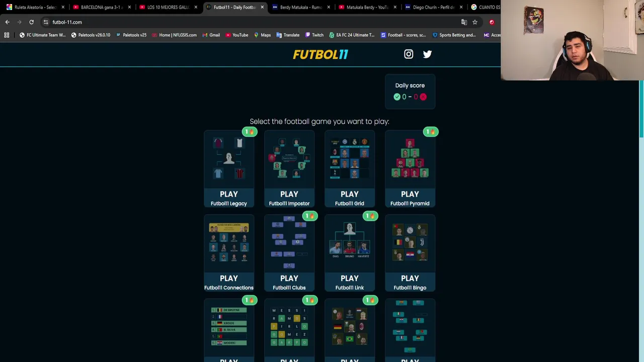Open Home | NFLGSIS.com bookmark
644x362 pixels.
point(174,35)
